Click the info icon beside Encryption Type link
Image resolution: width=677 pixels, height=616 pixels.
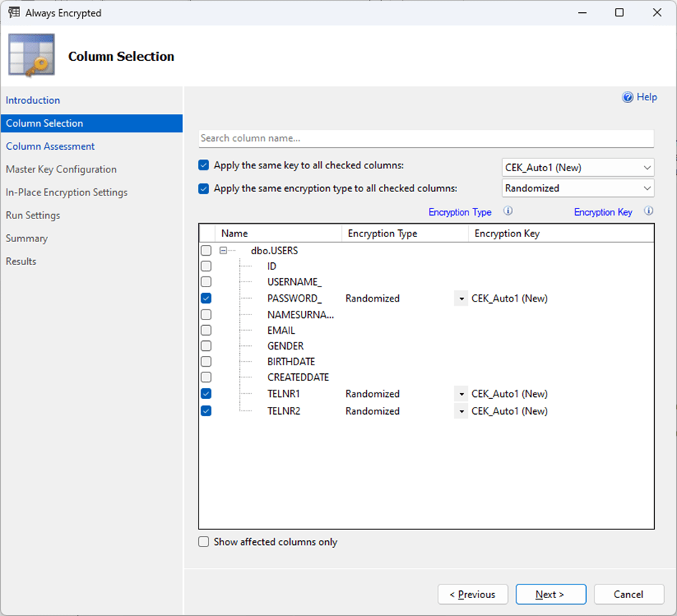pyautogui.click(x=507, y=211)
